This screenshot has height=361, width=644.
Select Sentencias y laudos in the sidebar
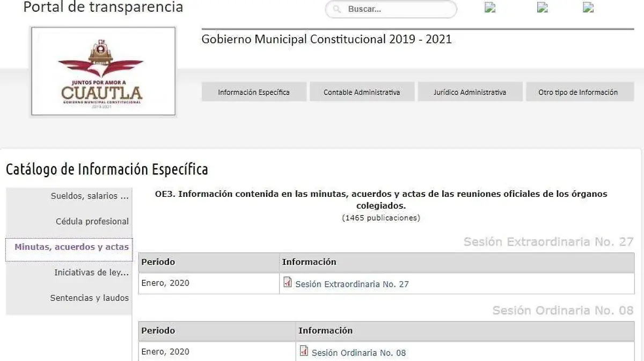[89, 298]
